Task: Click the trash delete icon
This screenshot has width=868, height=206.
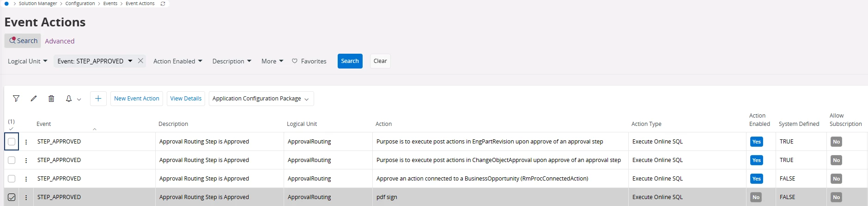Action: (x=51, y=99)
